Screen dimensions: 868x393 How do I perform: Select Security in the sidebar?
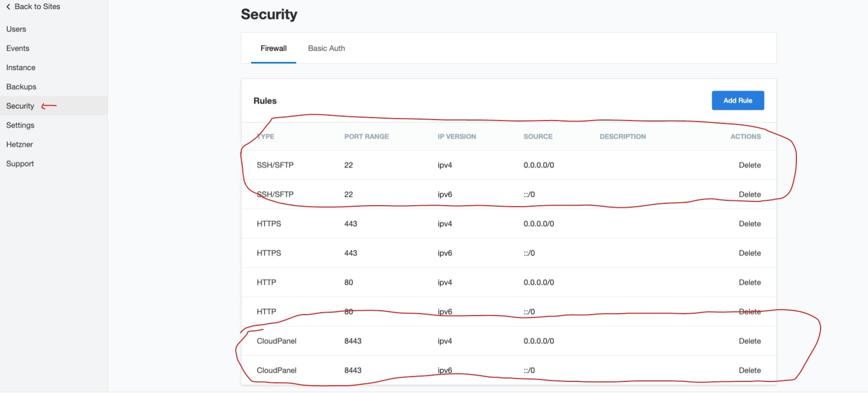point(20,106)
